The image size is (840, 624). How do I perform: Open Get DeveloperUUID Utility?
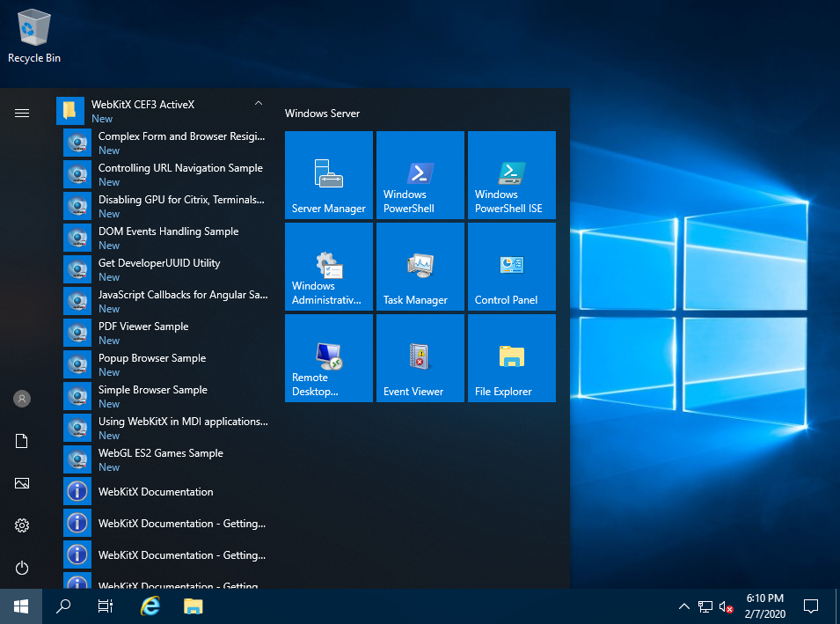coord(166,269)
